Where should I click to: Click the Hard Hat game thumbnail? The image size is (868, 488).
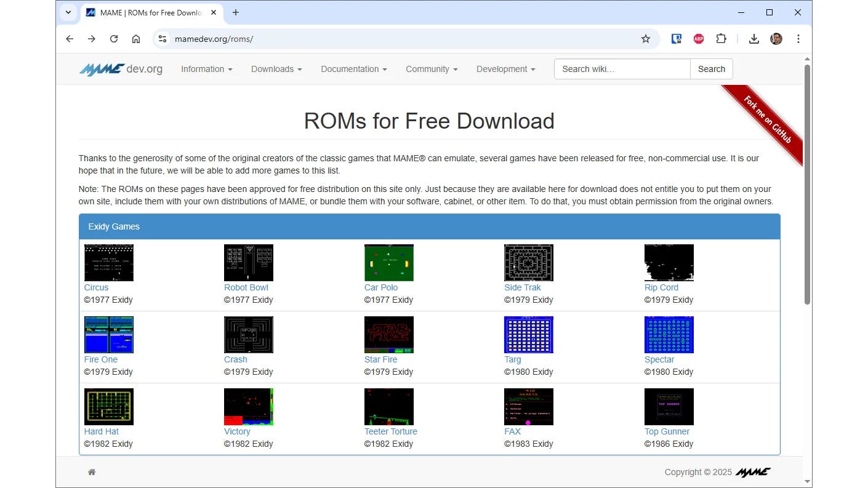click(x=109, y=407)
